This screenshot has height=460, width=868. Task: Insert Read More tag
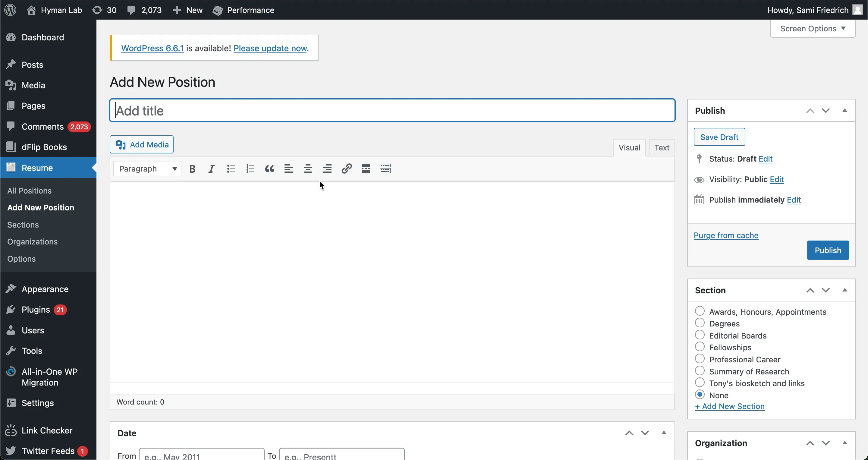coord(366,169)
